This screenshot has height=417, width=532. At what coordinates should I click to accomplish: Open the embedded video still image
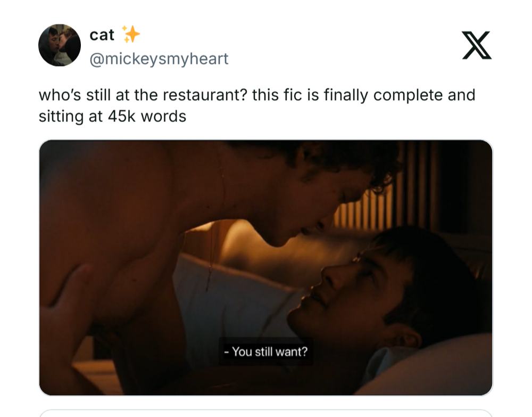[265, 267]
